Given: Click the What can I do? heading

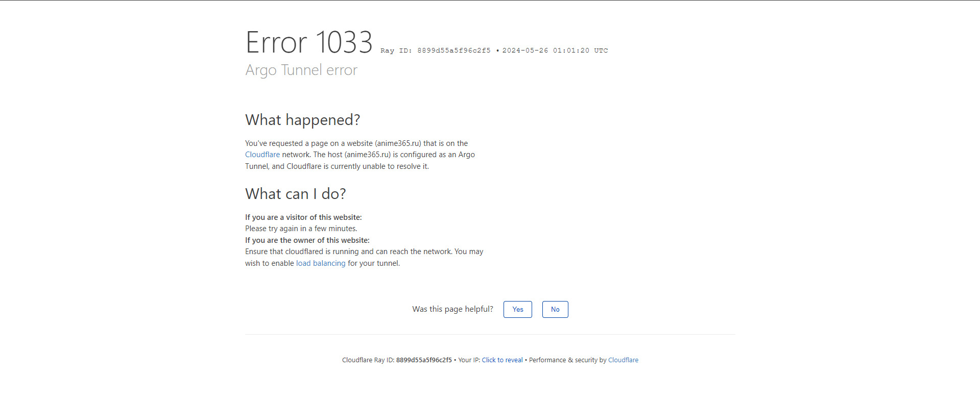Looking at the screenshot, I should pos(296,194).
